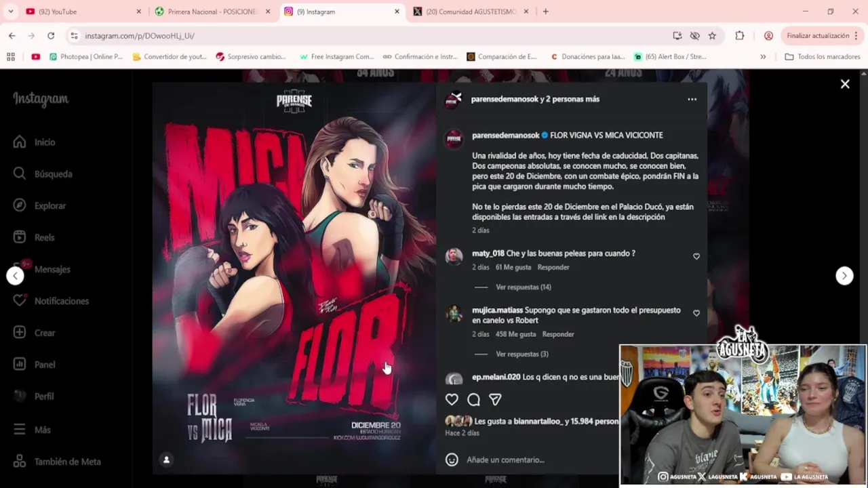Open Chrome profile avatar icon

click(x=768, y=35)
